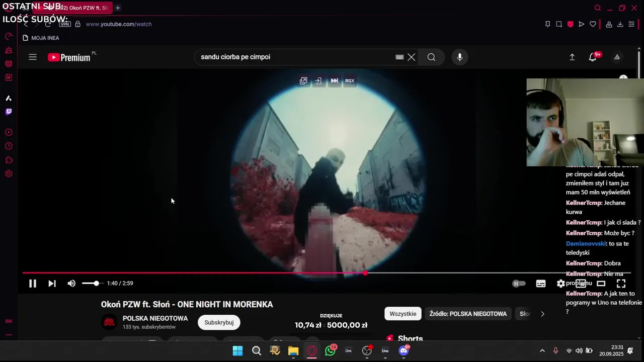The width and height of the screenshot is (644, 362).
Task: Open Opera profile account icon
Action: coord(609,24)
